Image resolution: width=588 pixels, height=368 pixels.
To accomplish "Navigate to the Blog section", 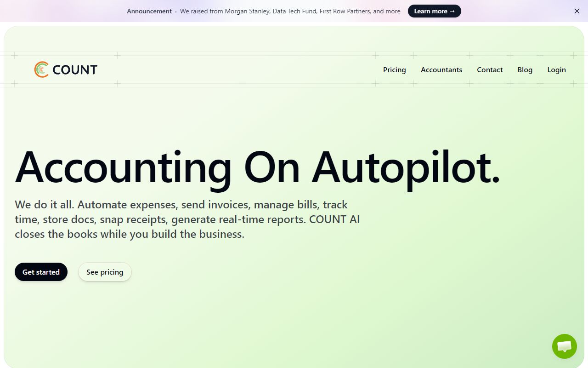I will (x=525, y=69).
